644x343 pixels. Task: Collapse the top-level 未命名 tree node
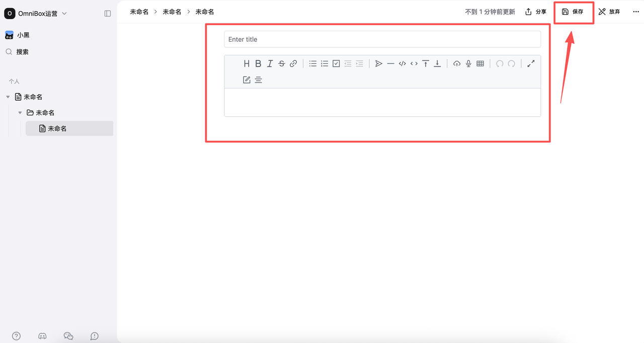pyautogui.click(x=8, y=97)
